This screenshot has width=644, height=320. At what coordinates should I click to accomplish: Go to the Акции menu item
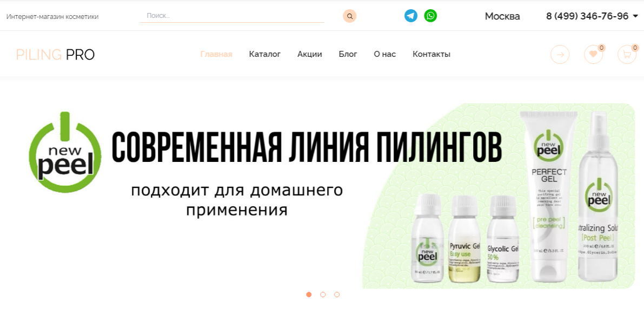point(310,54)
